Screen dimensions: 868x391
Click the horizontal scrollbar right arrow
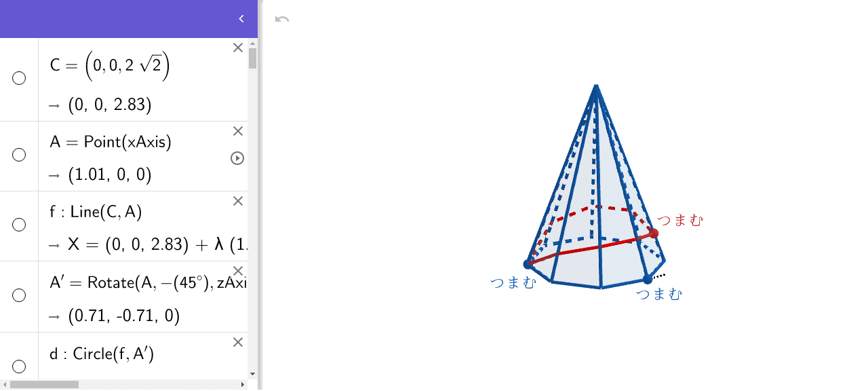point(243,385)
